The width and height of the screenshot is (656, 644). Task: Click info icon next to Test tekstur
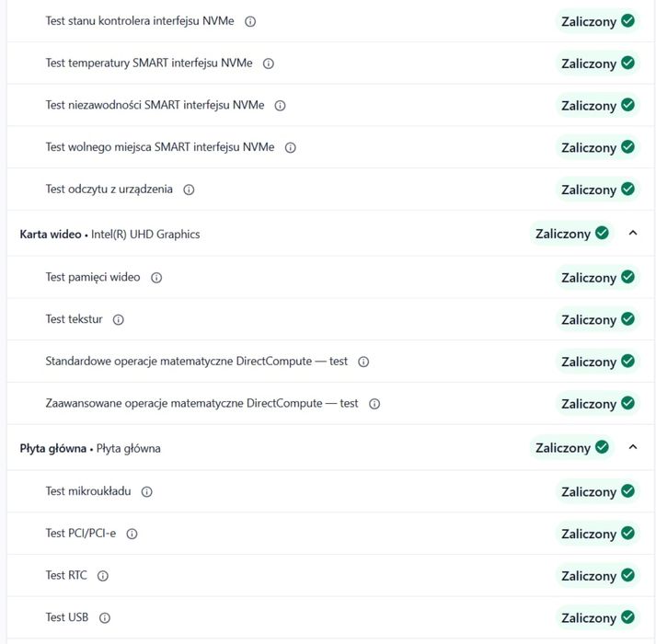tap(118, 320)
